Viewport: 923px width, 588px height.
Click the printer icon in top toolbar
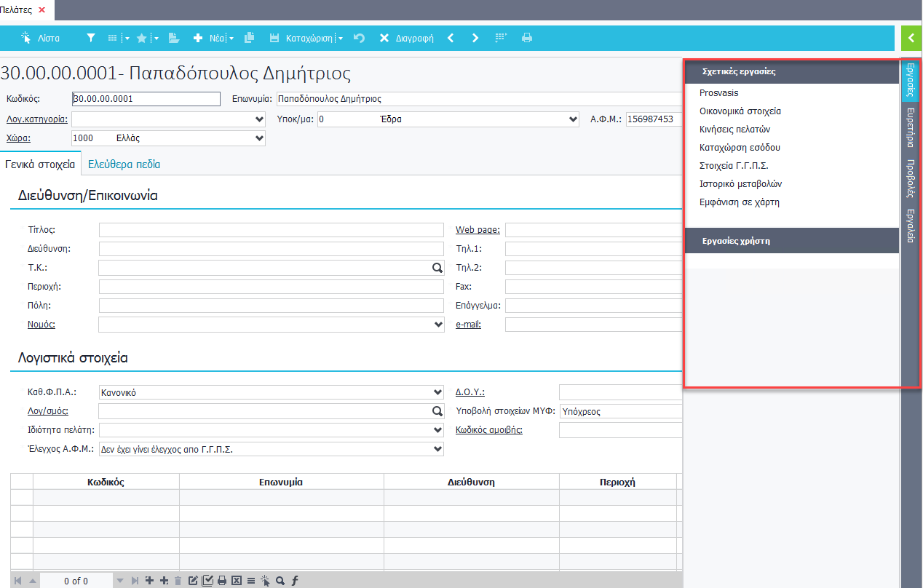(x=527, y=38)
